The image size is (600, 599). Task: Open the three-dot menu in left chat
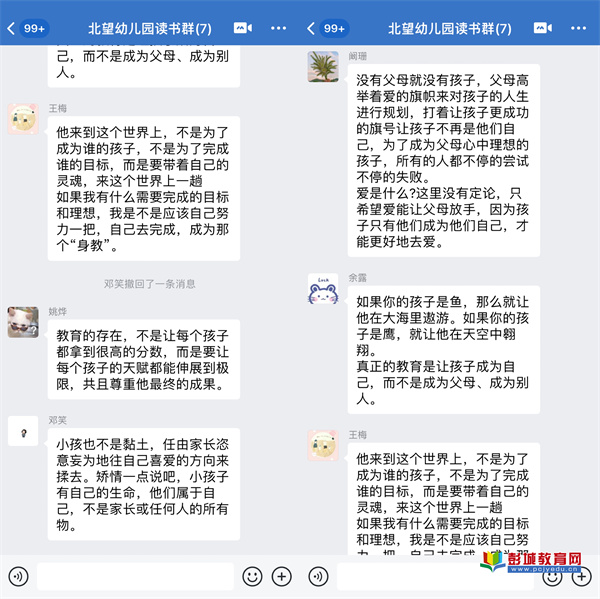tap(278, 28)
